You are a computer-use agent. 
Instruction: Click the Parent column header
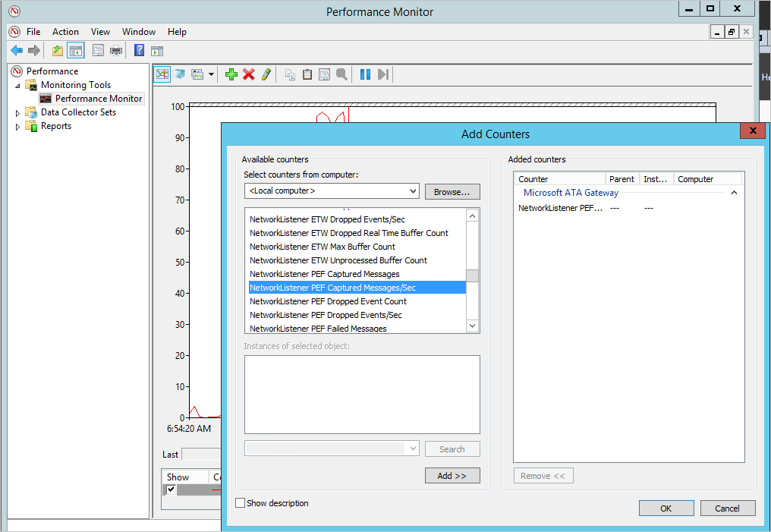[622, 179]
